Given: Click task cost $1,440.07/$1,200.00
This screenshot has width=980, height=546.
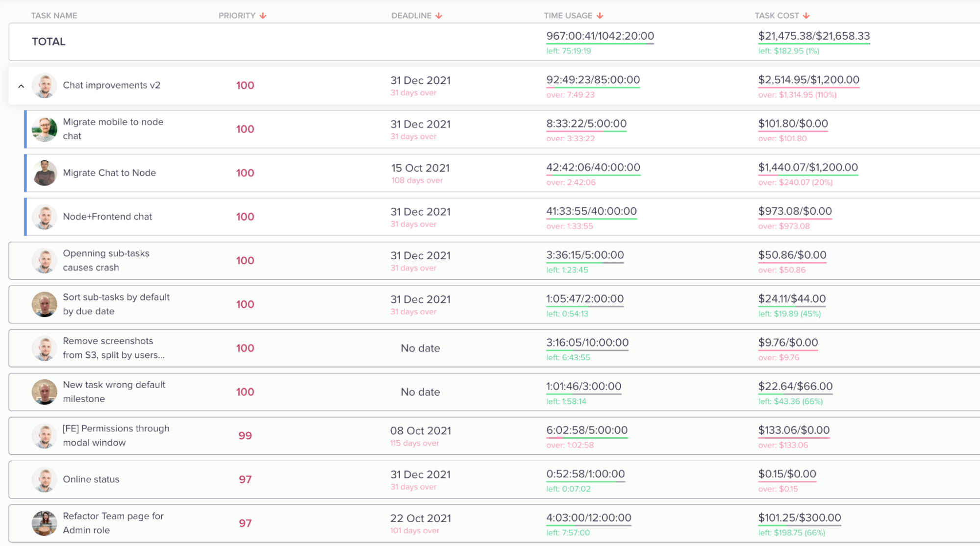Looking at the screenshot, I should [x=808, y=168].
